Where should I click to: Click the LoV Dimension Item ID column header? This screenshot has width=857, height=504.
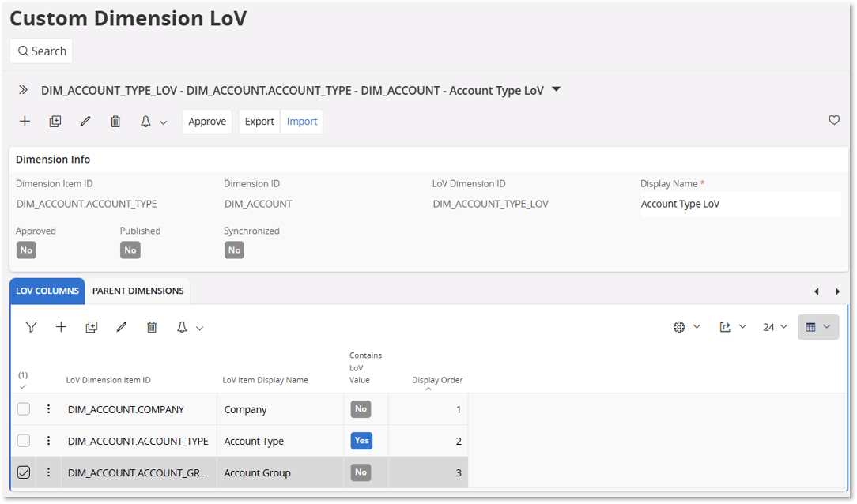pos(108,380)
